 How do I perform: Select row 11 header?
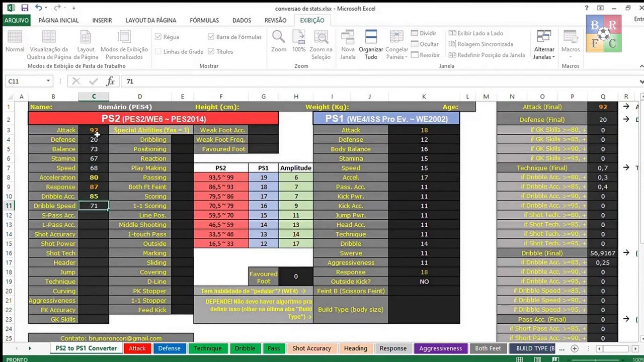pos(9,206)
